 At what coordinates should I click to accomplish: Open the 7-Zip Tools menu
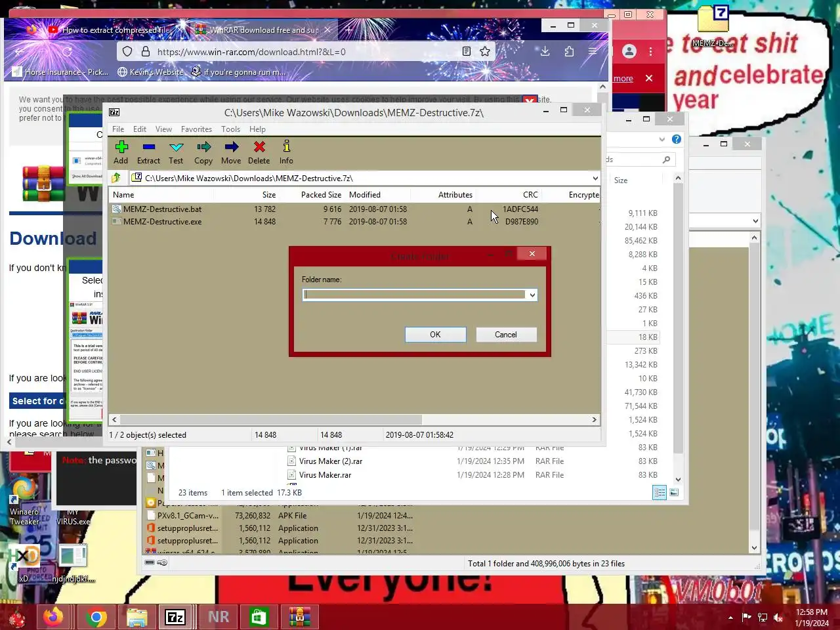230,129
